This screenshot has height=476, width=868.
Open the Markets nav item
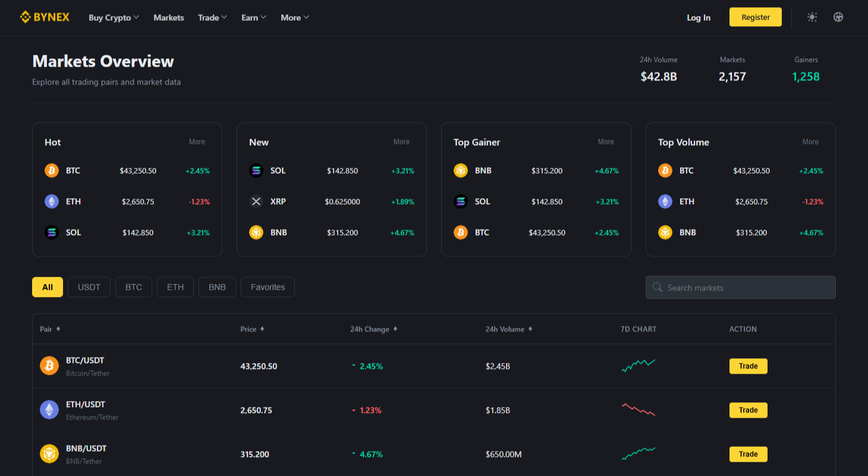click(169, 18)
